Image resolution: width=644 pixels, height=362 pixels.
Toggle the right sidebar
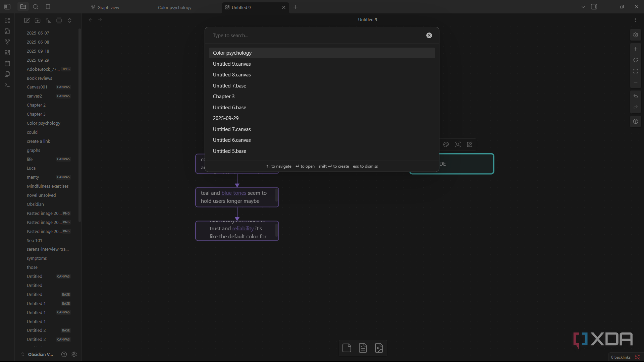tap(594, 7)
